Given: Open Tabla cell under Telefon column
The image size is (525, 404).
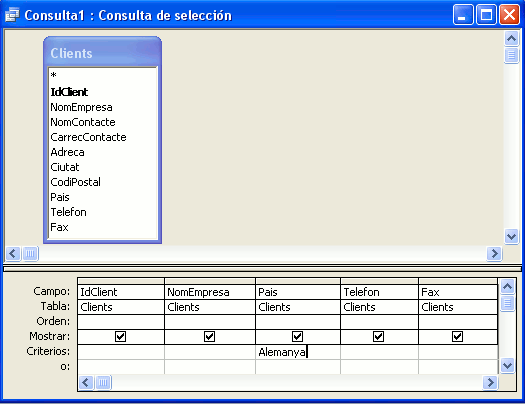Looking at the screenshot, I should pos(379,307).
